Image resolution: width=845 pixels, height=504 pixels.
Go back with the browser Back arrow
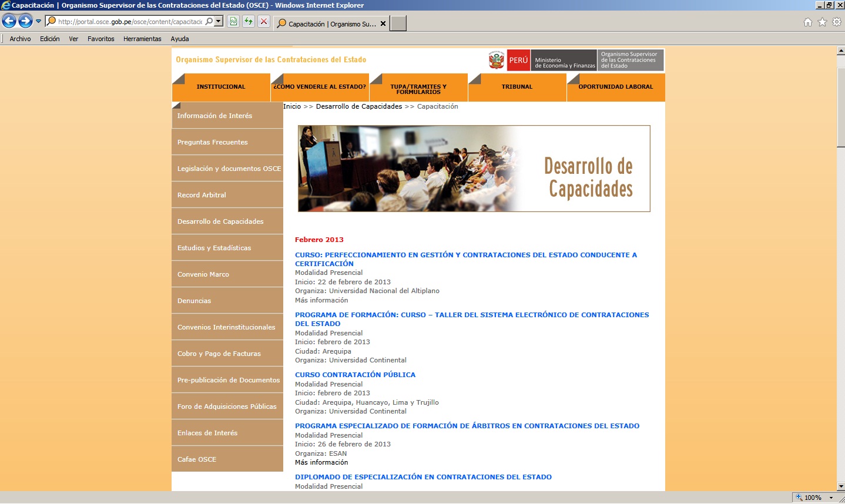pos(9,22)
